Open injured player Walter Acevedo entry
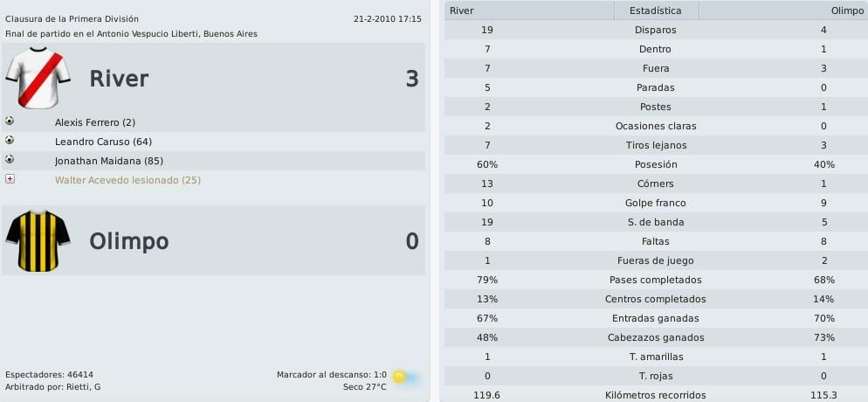 (x=127, y=181)
